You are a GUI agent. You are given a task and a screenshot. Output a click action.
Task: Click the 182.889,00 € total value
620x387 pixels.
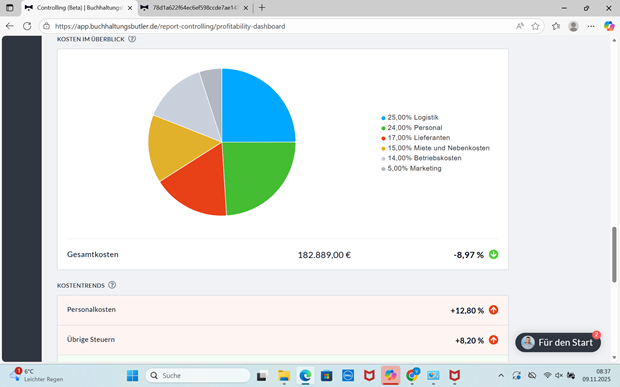[x=324, y=255]
